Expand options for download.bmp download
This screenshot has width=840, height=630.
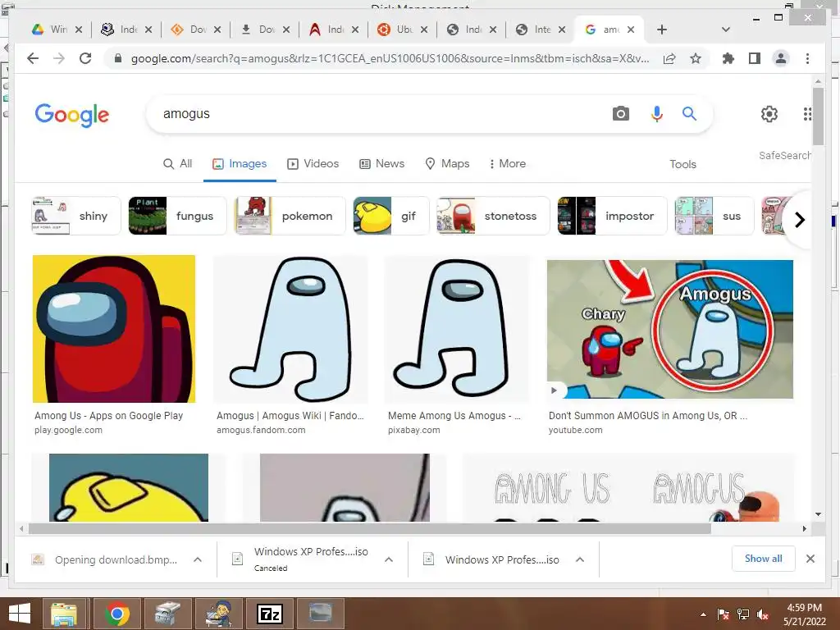[198, 559]
